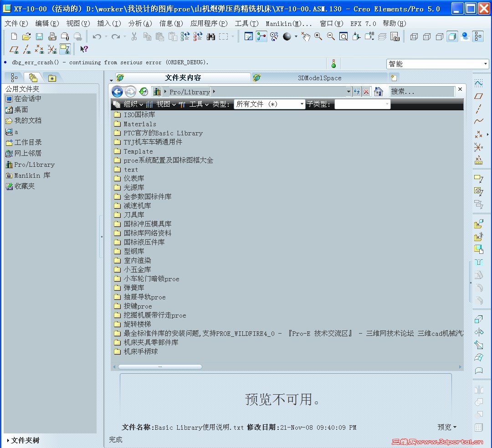The width and height of the screenshot is (492, 448).
Task: Open the 文件(F) menu
Action: (16, 24)
